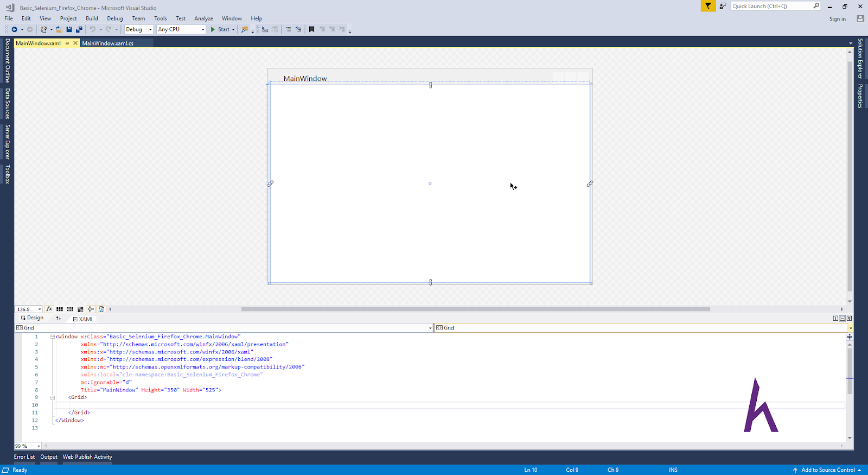Screen dimensions: 868x475
Task: Open the Tools menu
Action: click(161, 18)
